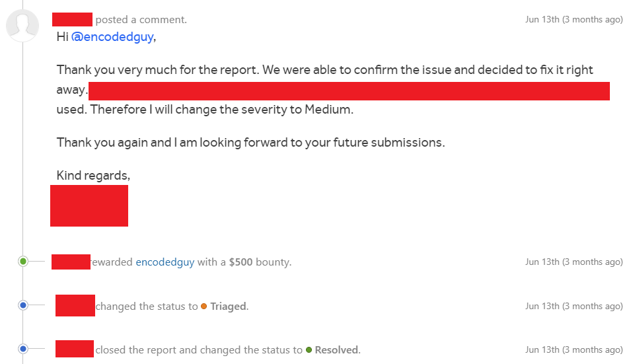Click the Triaged status label
The height and width of the screenshot is (364, 631).
pyautogui.click(x=229, y=307)
